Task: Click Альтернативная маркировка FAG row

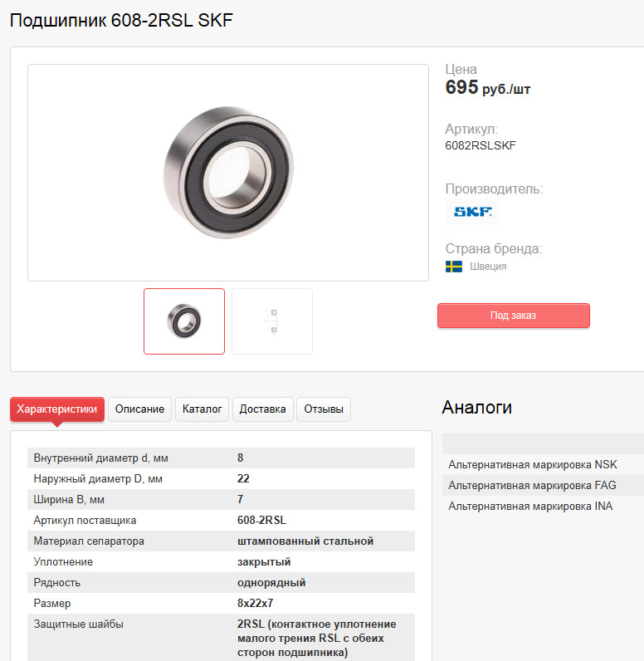Action: [543, 485]
